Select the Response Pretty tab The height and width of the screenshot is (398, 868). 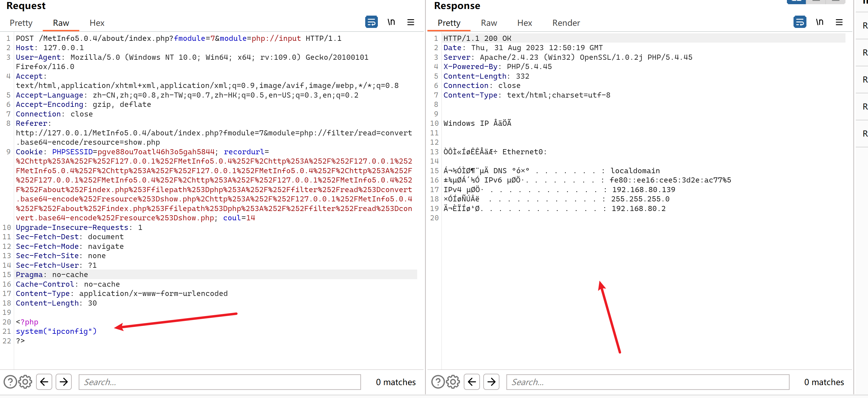pos(449,23)
